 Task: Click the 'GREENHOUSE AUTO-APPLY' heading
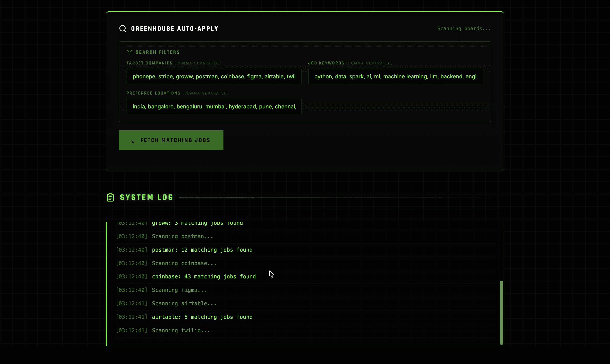(x=175, y=29)
